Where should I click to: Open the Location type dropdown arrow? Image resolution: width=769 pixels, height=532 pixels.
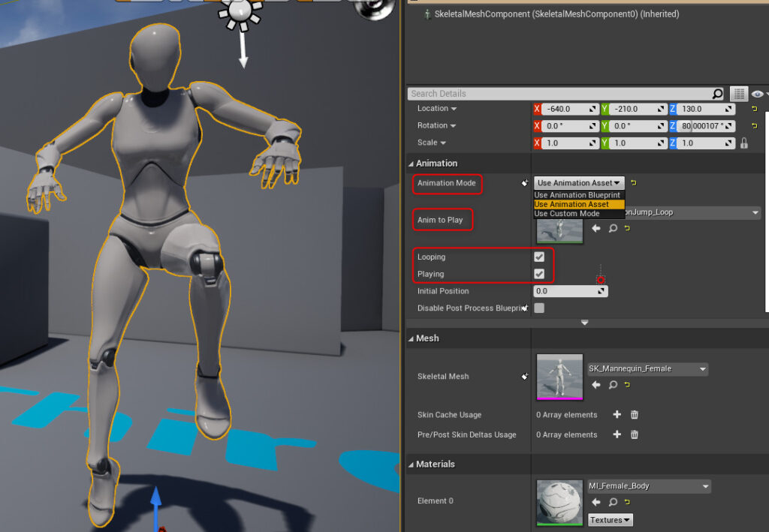454,109
